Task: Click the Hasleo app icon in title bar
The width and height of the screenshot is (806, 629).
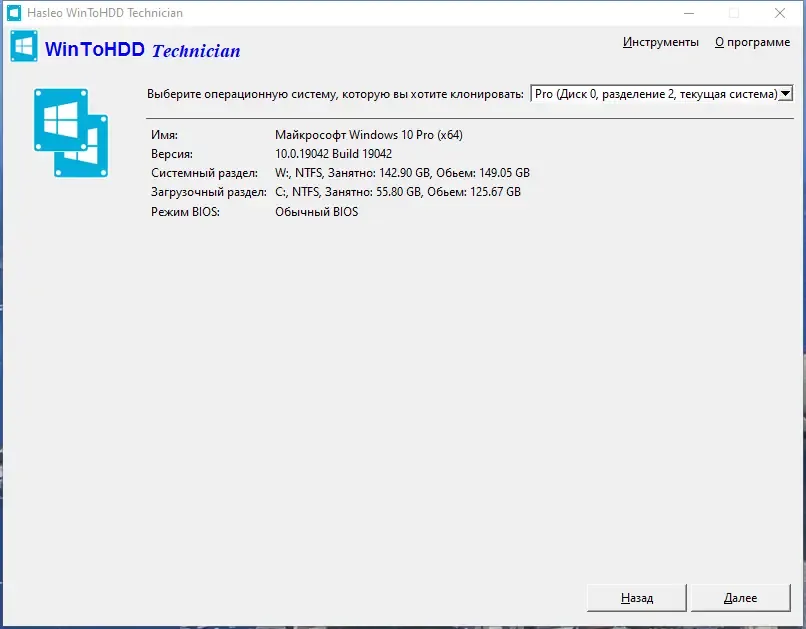Action: point(14,13)
